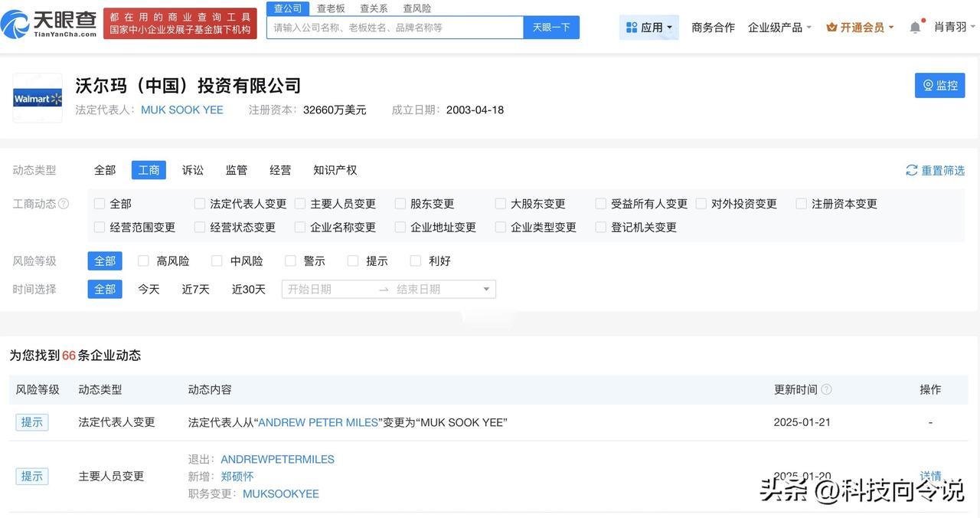Open the 应用 apps grid menu

click(648, 28)
